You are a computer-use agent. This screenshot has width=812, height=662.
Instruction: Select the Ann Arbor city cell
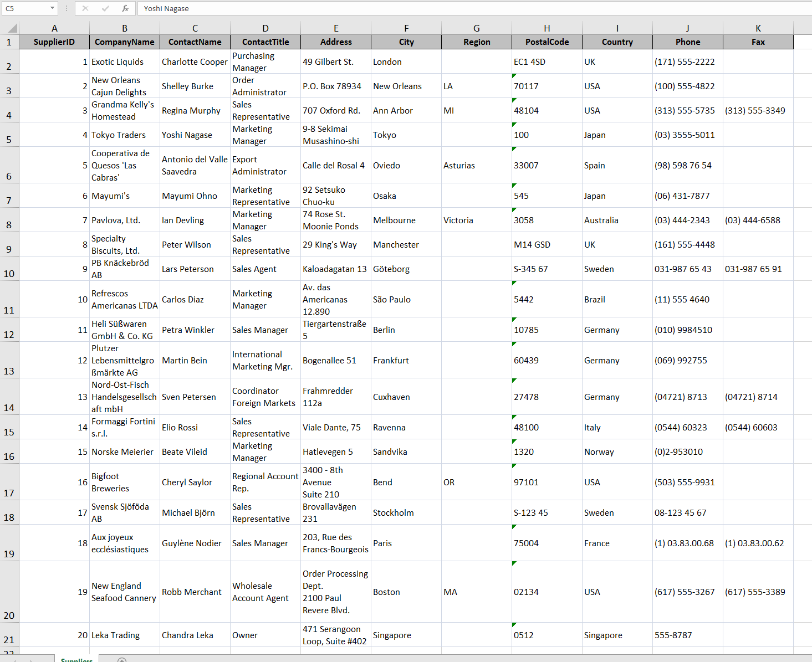point(406,110)
